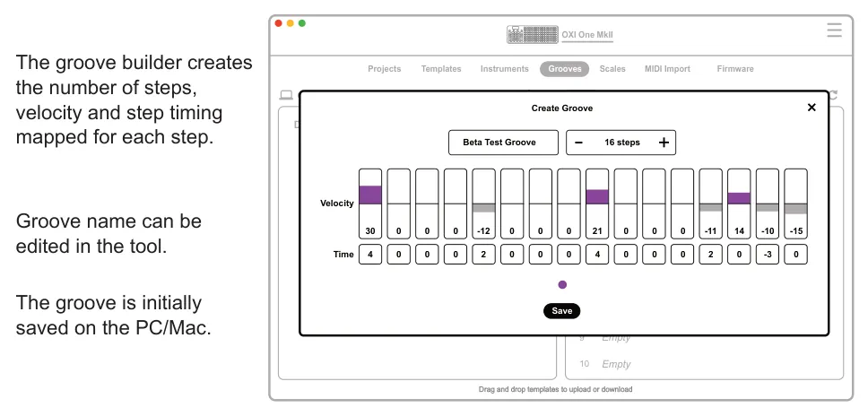The height and width of the screenshot is (416, 868).
Task: Adjust the velocity slider showing -10
Action: (768, 204)
